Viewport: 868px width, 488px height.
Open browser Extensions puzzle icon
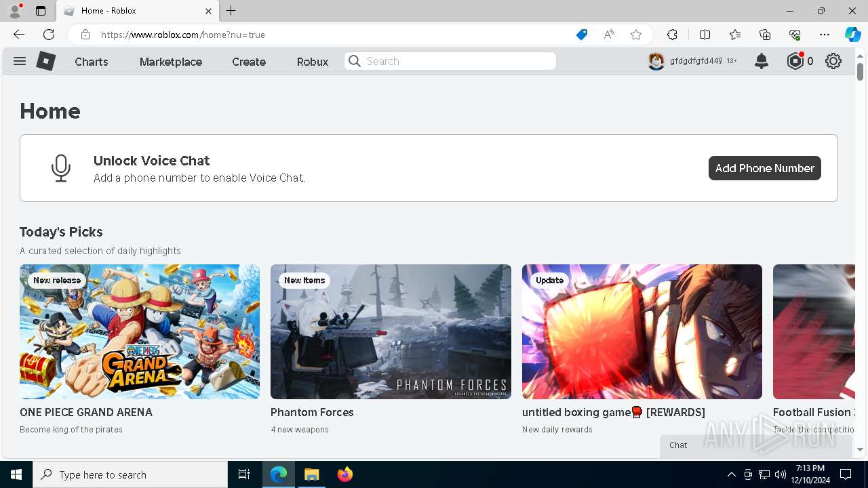pos(672,35)
